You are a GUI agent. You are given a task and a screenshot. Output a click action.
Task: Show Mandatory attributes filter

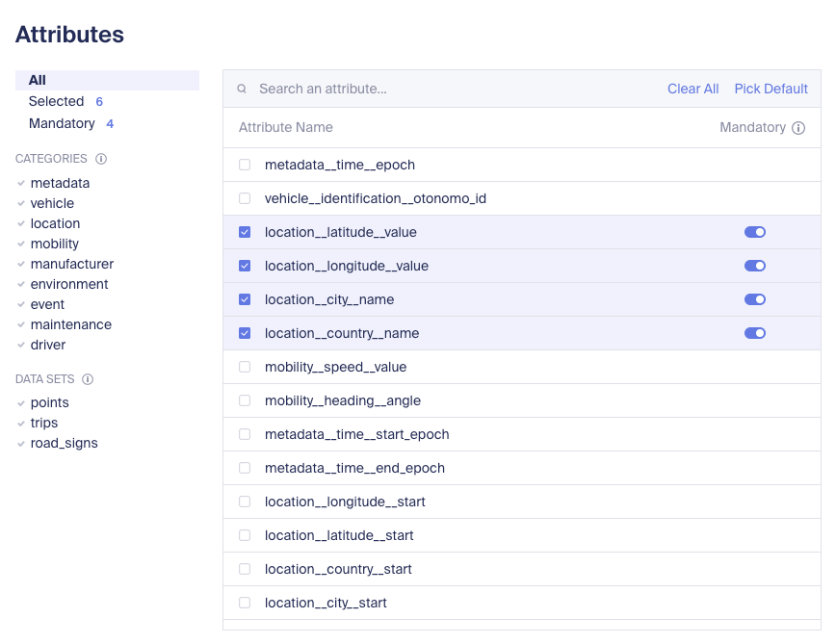(x=62, y=123)
